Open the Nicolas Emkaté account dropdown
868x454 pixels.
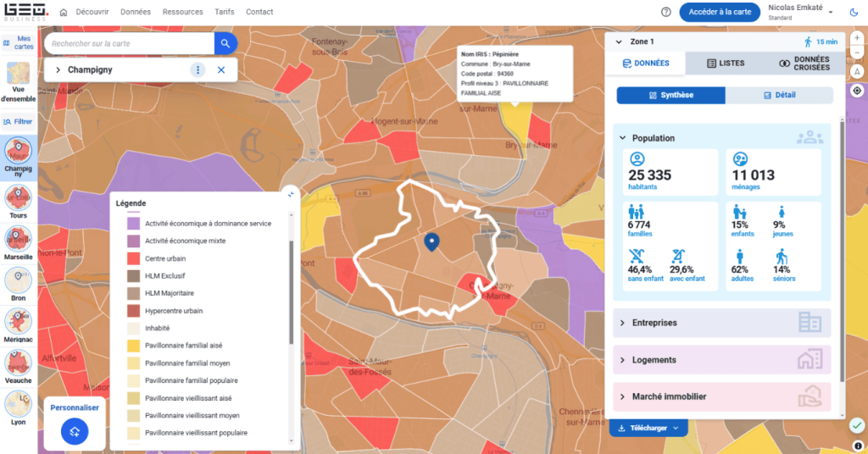pyautogui.click(x=830, y=12)
